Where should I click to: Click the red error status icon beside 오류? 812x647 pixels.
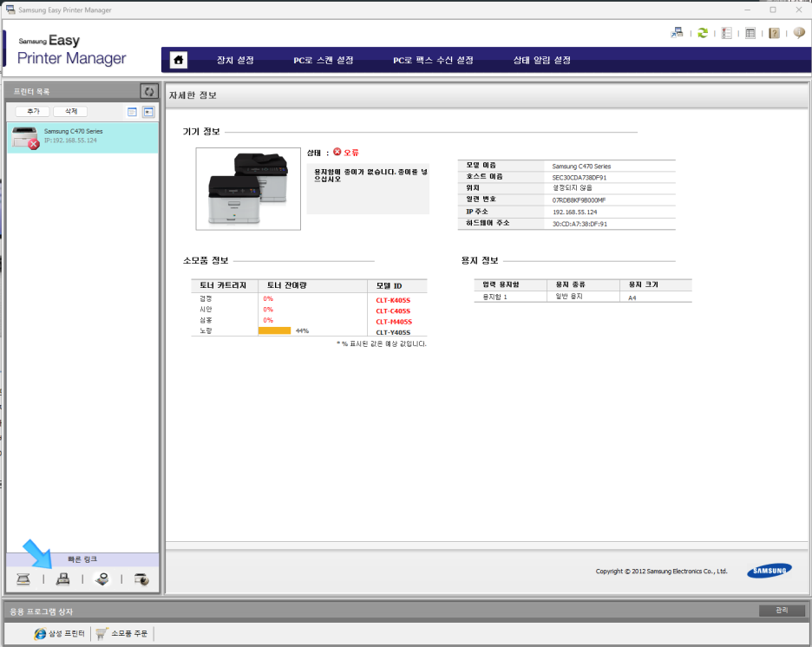pyautogui.click(x=337, y=152)
